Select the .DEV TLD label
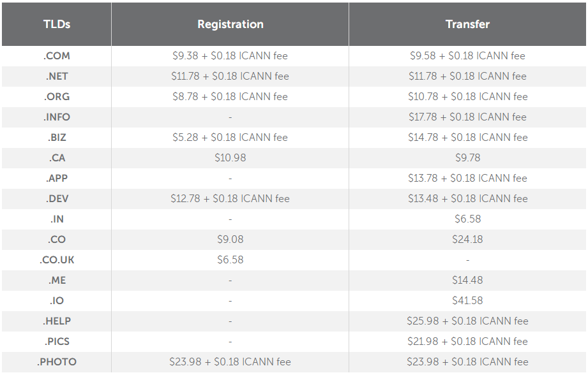This screenshot has width=588, height=373. (x=57, y=198)
